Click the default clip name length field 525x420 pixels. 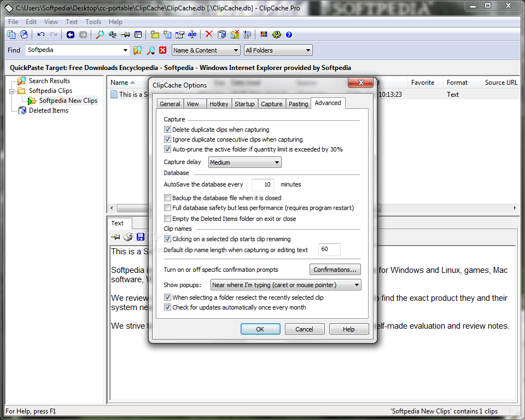329,249
